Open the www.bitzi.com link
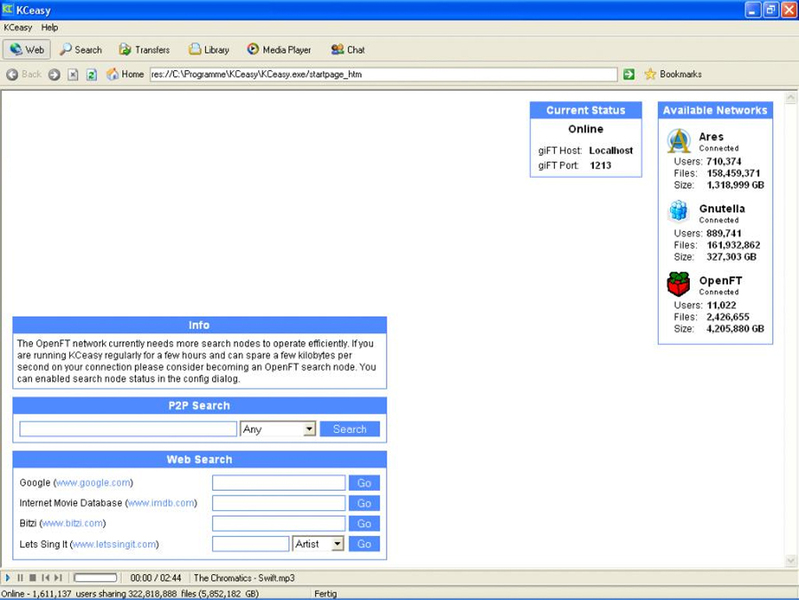Viewport: 799px width, 600px height. click(x=72, y=524)
